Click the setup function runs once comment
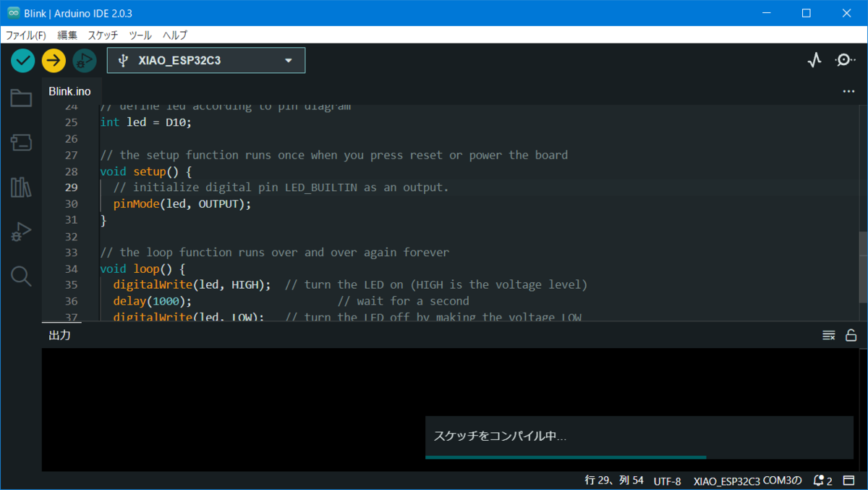The image size is (868, 490). 333,155
